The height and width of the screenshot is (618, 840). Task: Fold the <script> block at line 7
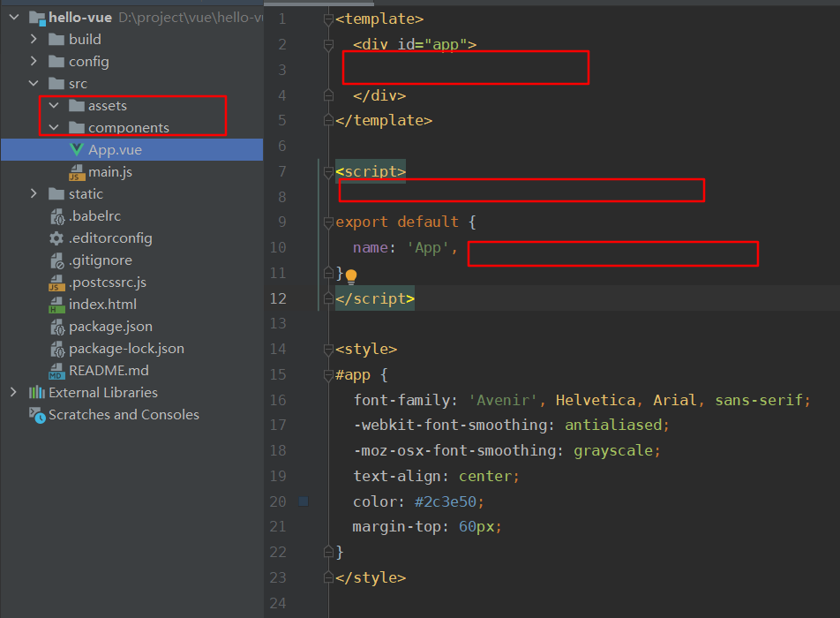pos(328,172)
